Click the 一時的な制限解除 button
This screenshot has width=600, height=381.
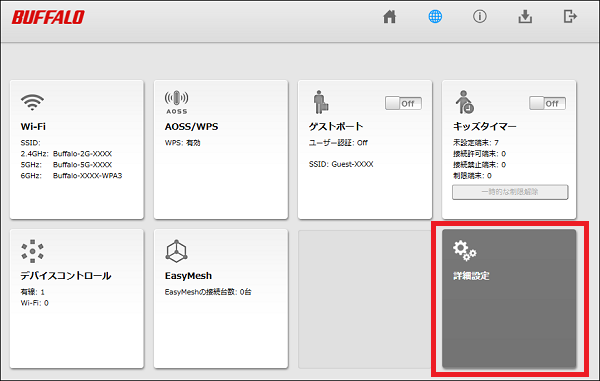pos(510,192)
